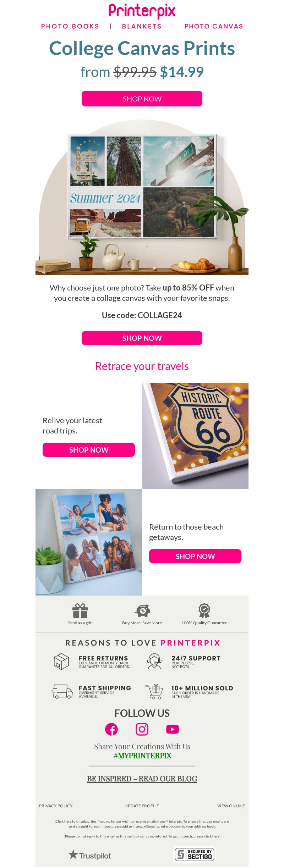Screen dimensions: 284x868
Task: Click the Buy More, Save More piggy bank icon
Action: point(142,611)
